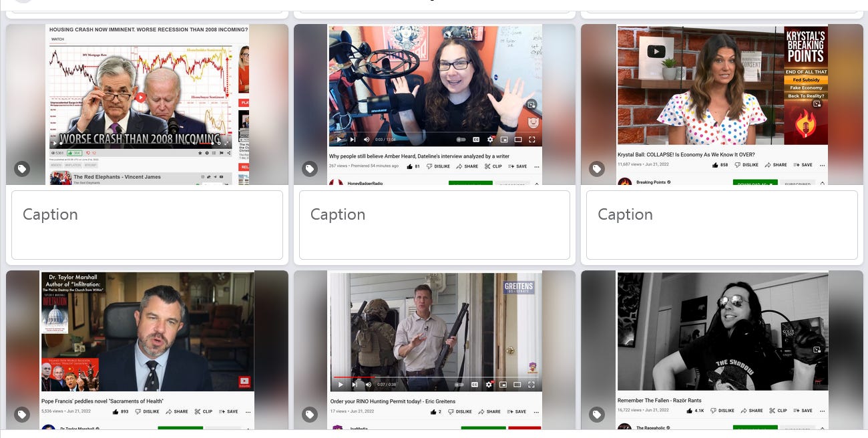Click the tag icon on the Pope Francis image
Viewport: 868px width, 438px height.
click(22, 415)
